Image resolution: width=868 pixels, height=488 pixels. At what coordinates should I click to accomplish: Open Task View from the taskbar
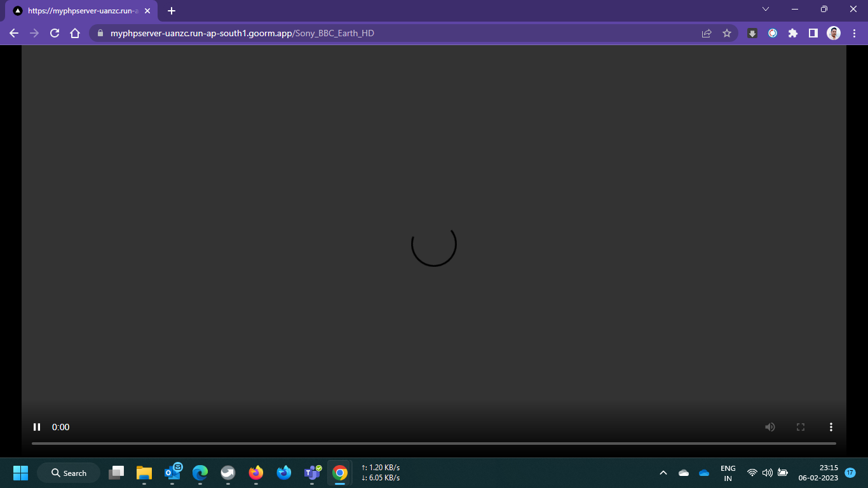click(x=116, y=473)
